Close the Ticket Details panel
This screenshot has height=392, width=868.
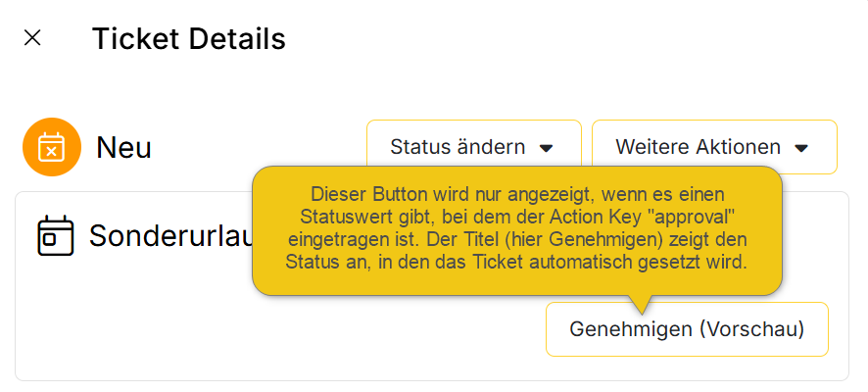(x=32, y=38)
